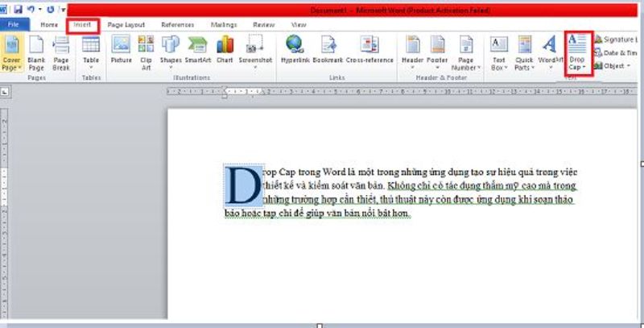Click the "Links" group label
Screen dimensions: 644x328
(x=336, y=77)
